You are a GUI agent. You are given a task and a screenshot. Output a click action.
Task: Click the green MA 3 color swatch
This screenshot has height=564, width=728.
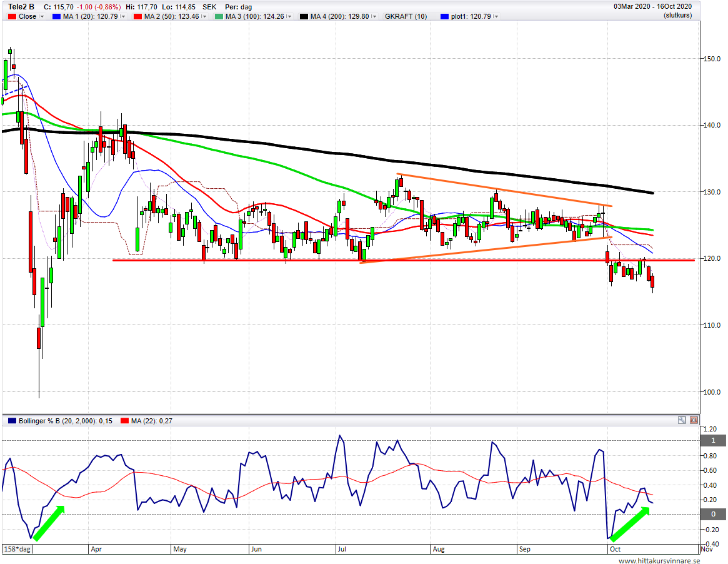[x=219, y=17]
